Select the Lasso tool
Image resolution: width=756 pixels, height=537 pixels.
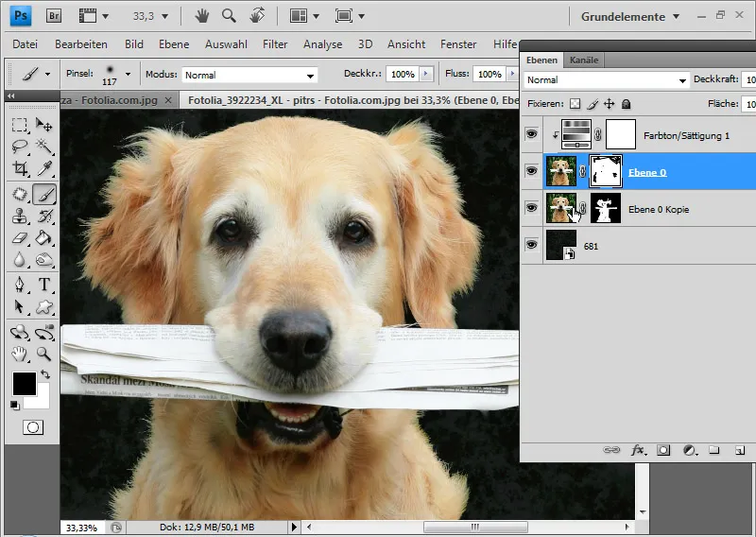pos(20,147)
